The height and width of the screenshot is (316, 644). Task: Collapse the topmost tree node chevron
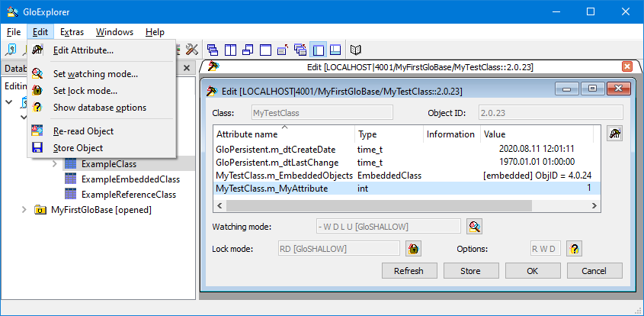9,102
